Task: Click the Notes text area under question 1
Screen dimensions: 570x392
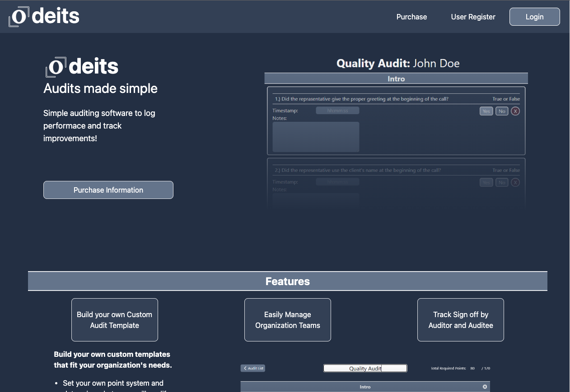Action: click(x=316, y=137)
